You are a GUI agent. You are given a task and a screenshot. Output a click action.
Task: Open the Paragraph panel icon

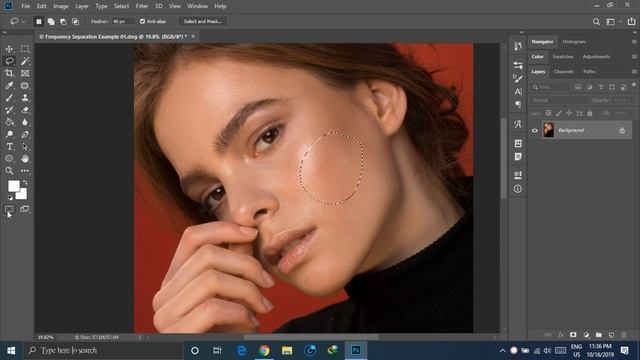point(518,104)
